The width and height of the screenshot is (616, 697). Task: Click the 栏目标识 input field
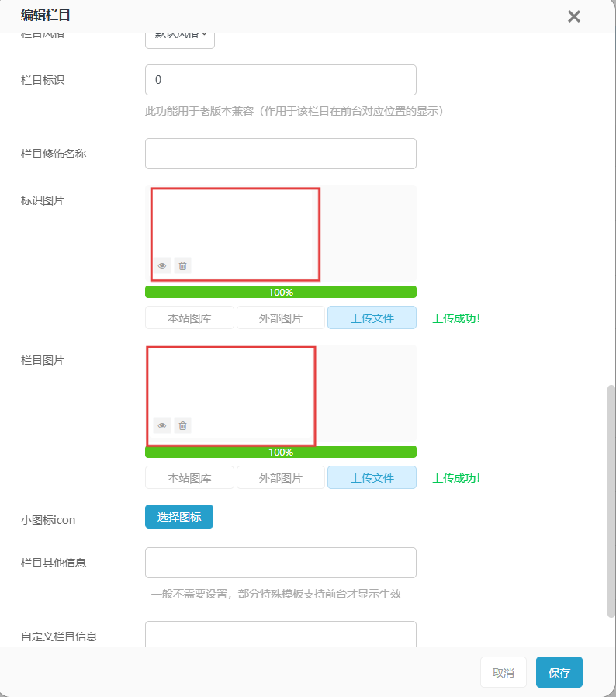tap(280, 80)
